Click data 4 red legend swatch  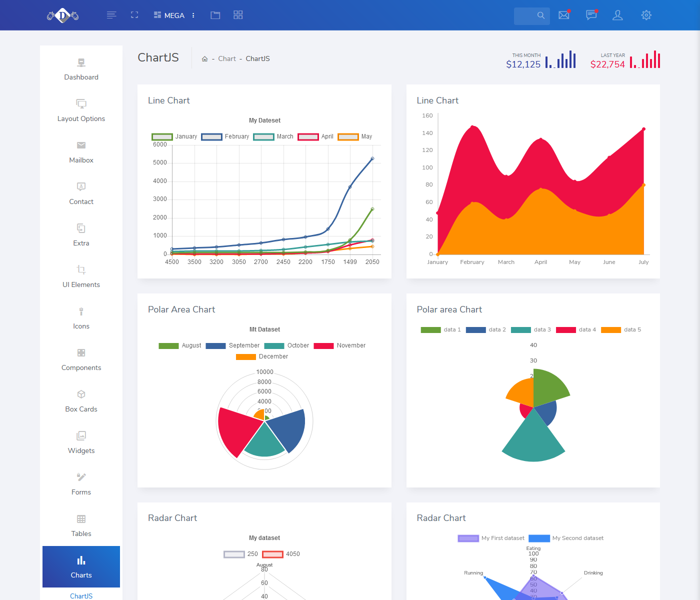(565, 330)
